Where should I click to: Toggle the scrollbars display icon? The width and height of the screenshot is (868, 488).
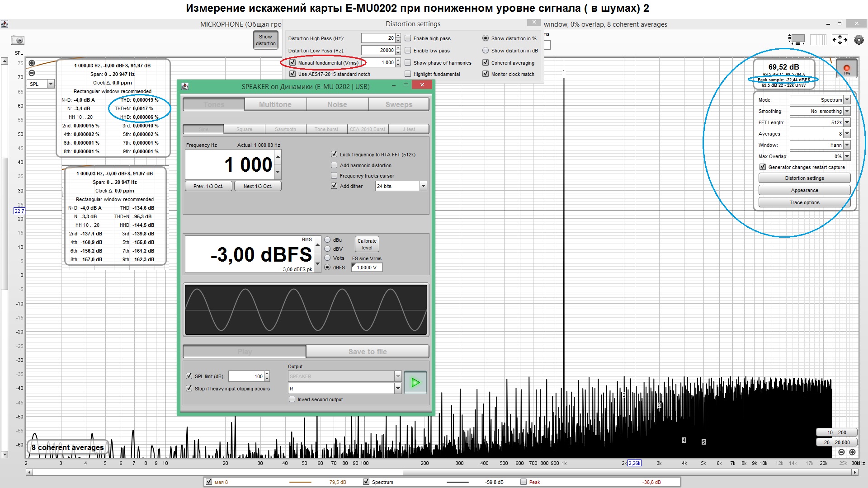tap(796, 40)
